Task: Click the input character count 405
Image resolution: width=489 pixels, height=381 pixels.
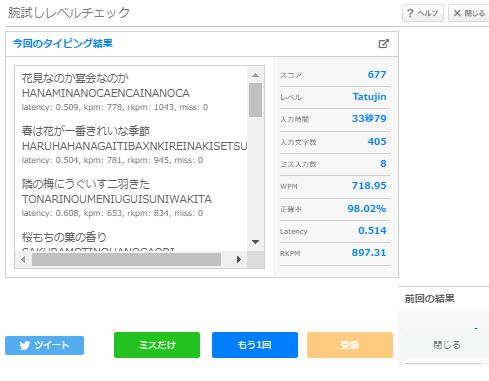Action: point(377,141)
